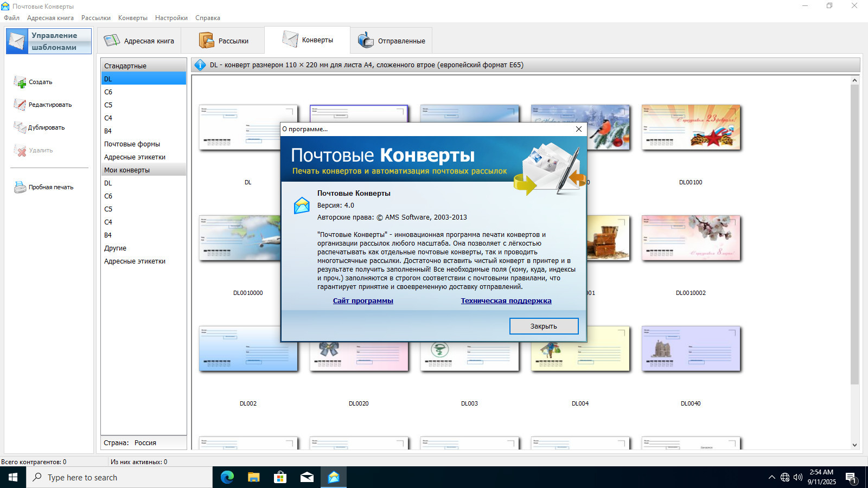
Task: Select the Стандартные category header
Action: tap(144, 66)
